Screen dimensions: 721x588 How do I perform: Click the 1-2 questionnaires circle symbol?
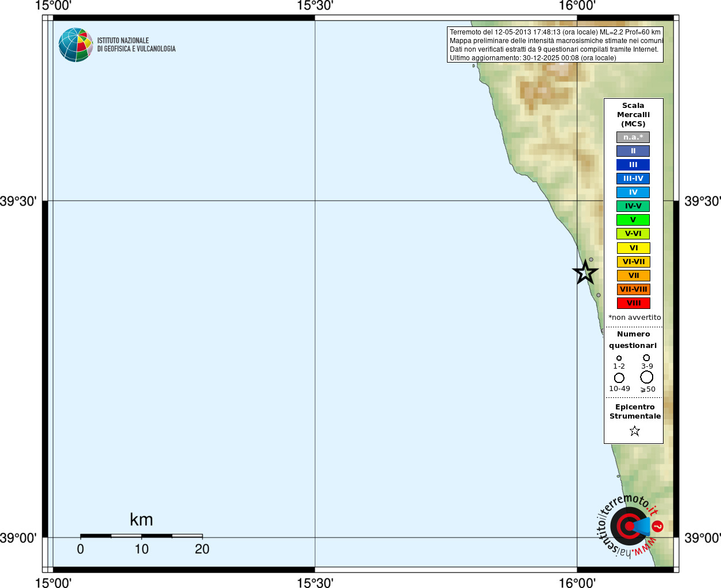pyautogui.click(x=619, y=358)
